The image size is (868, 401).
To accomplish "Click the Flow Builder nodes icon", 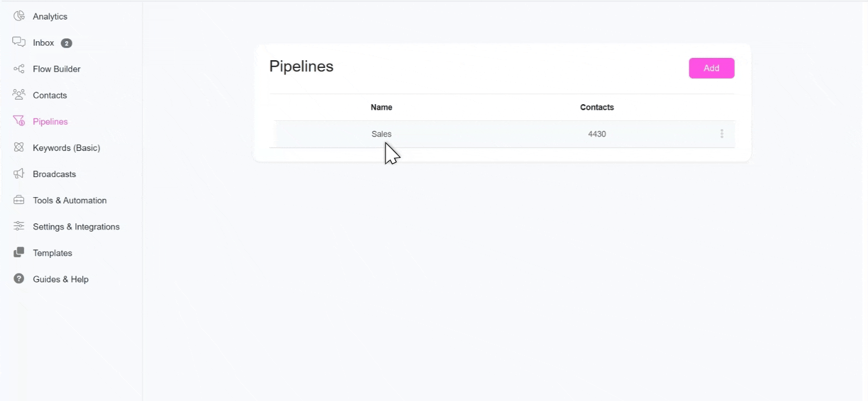I will click(19, 69).
